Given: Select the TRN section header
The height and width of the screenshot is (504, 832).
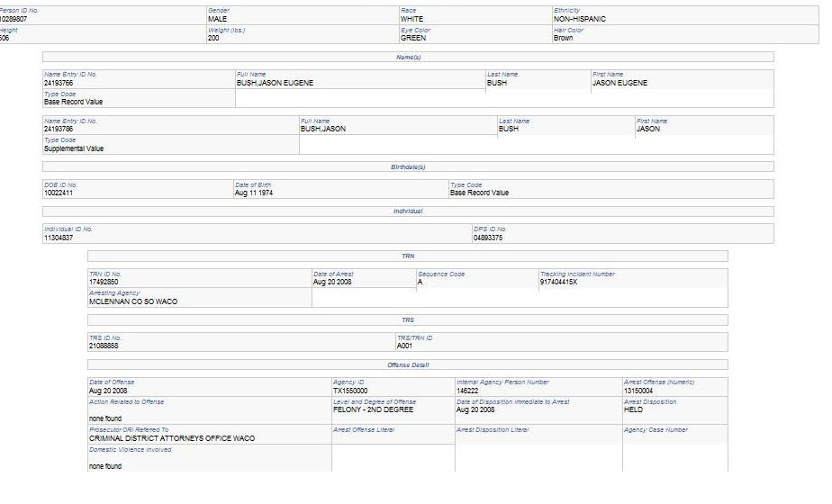Looking at the screenshot, I should point(408,256).
